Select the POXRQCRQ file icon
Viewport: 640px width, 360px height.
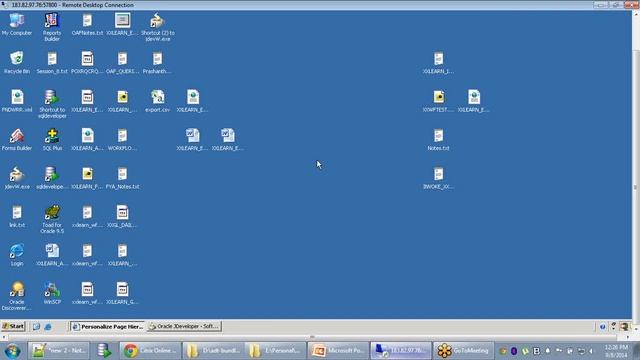pos(87,62)
